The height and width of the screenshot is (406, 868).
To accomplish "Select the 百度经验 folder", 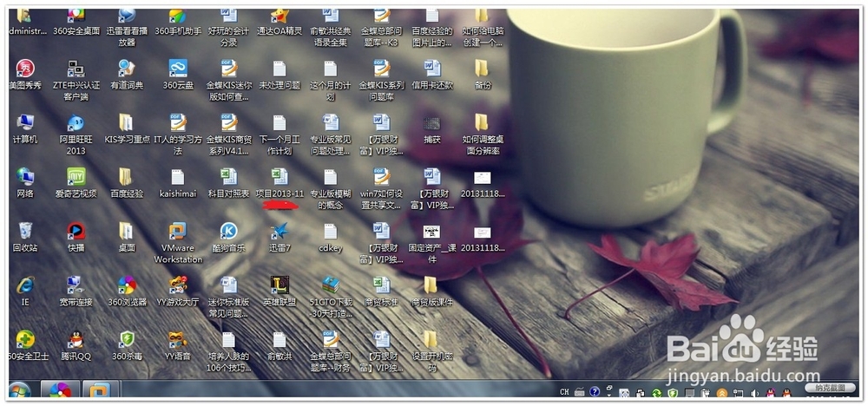I will 127,183.
